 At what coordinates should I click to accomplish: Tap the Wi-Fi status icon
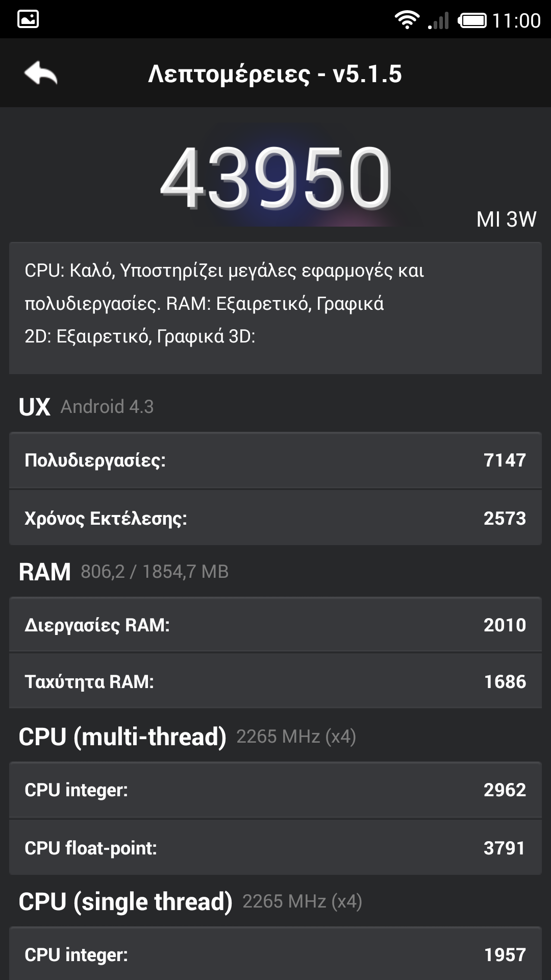tap(407, 20)
